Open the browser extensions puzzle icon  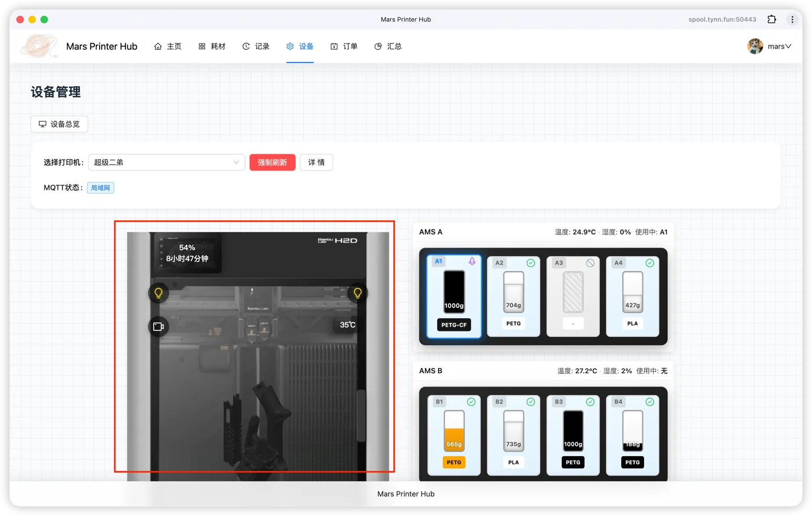click(x=772, y=19)
